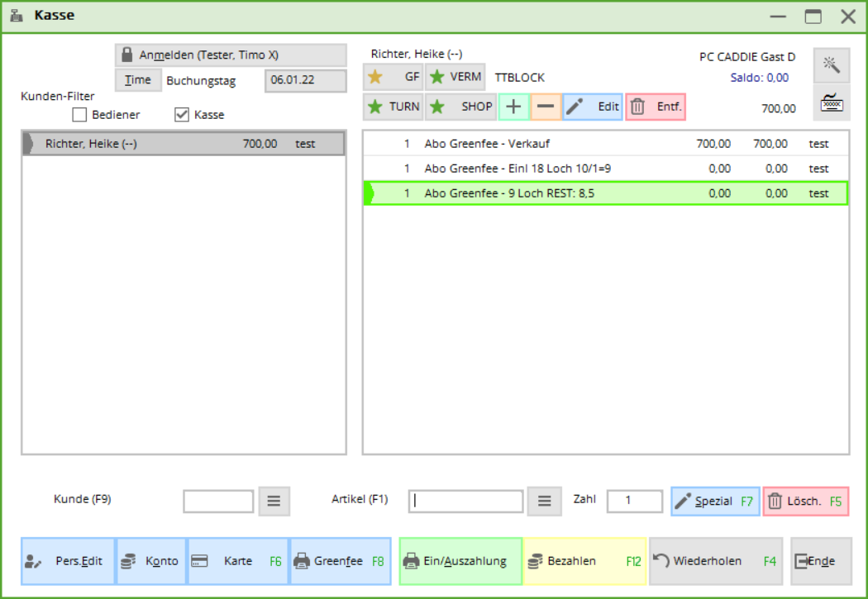
Task: Click the TTBLOCK label
Action: 519,78
